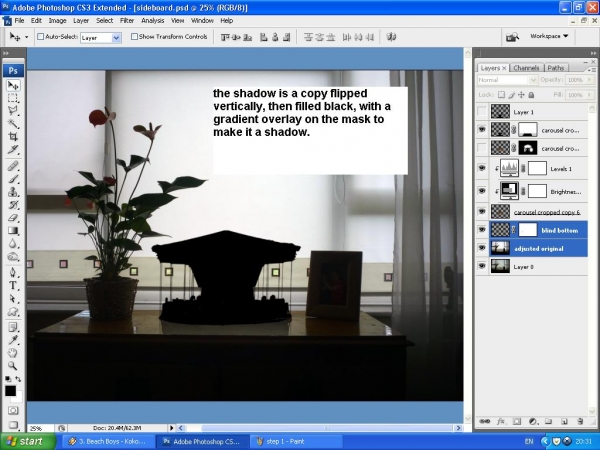Click Auto-Align Layers icon in options bar
The width and height of the screenshot is (600, 450).
click(x=391, y=37)
